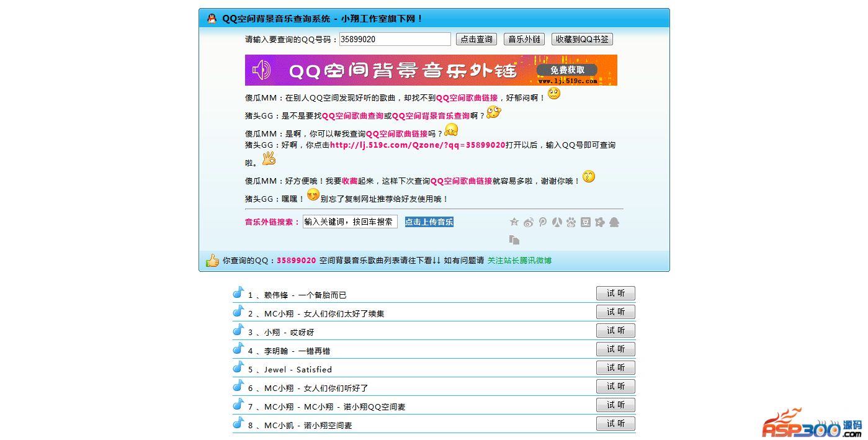
Task: Share to QQ penguin icon
Action: [614, 222]
